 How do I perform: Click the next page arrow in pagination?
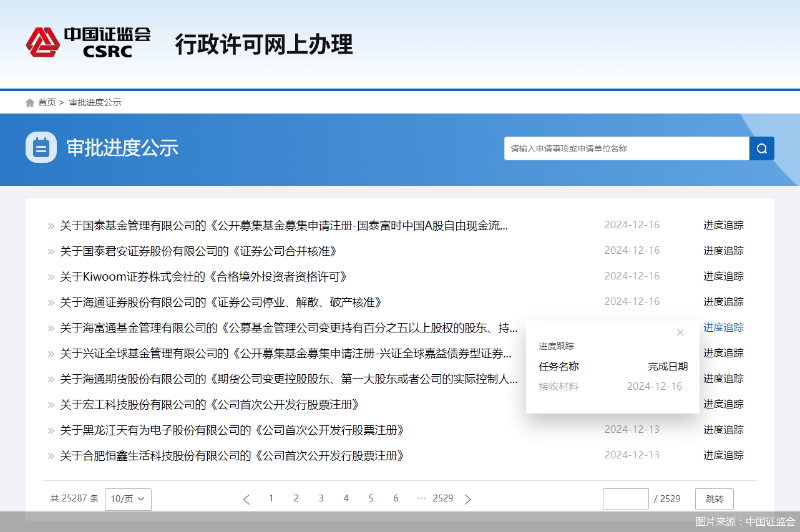click(468, 498)
